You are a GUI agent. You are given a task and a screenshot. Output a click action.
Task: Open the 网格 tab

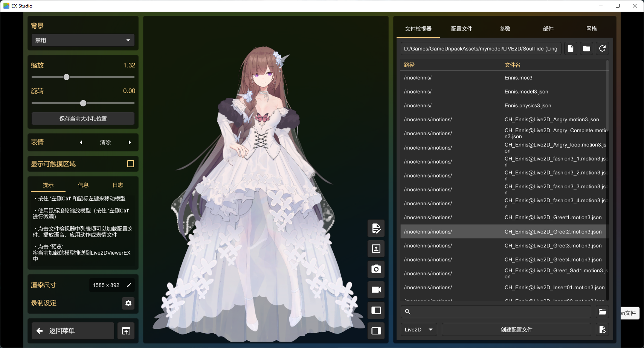pyautogui.click(x=591, y=29)
